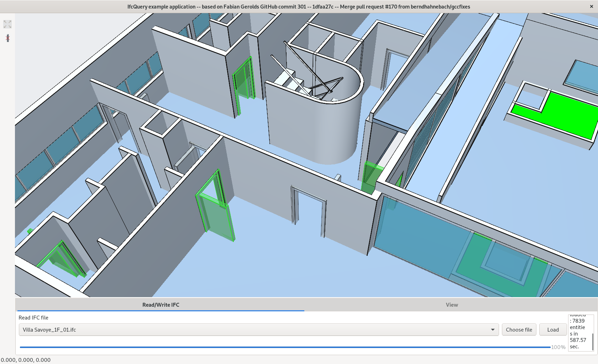Close the IfcQuery application window
Screen dimensions: 598x364
591,6
